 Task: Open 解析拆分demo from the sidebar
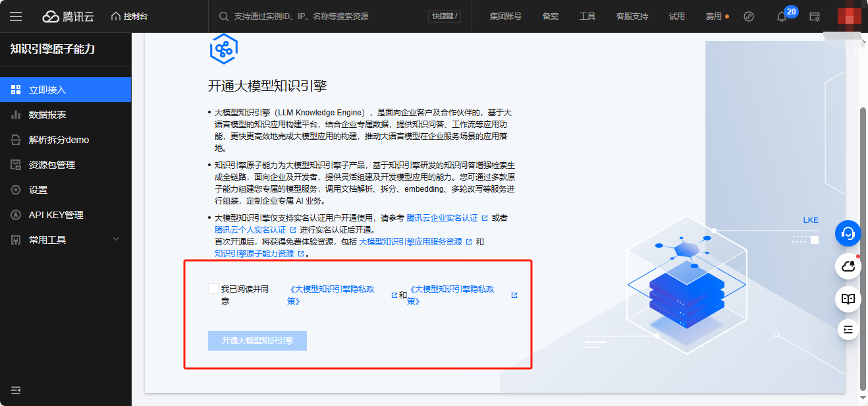click(14, 140)
